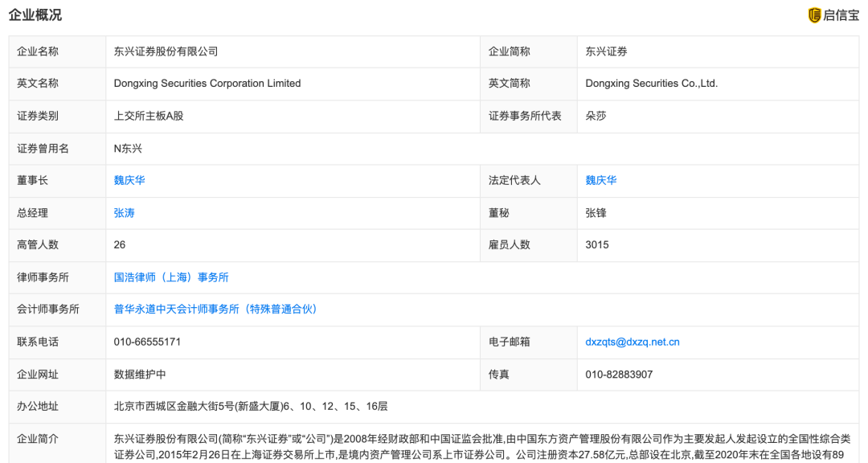This screenshot has width=868, height=463.
Task: Open accounting firm link 普华永道中天会计师事务所
Action: click(x=215, y=309)
